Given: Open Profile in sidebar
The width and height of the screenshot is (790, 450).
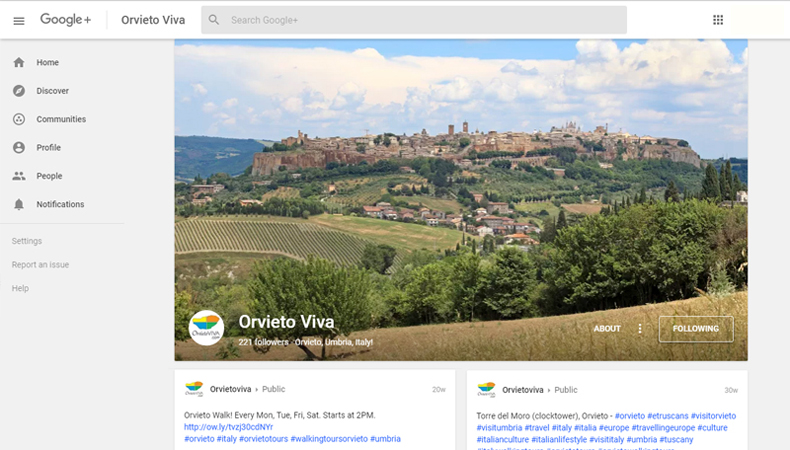Looking at the screenshot, I should (48, 147).
